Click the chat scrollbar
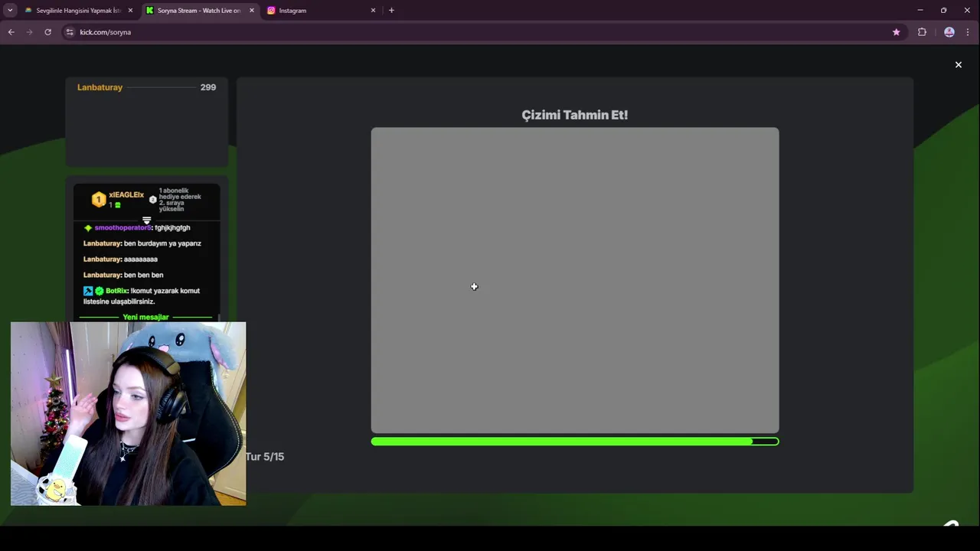Image resolution: width=980 pixels, height=551 pixels. coord(220,317)
